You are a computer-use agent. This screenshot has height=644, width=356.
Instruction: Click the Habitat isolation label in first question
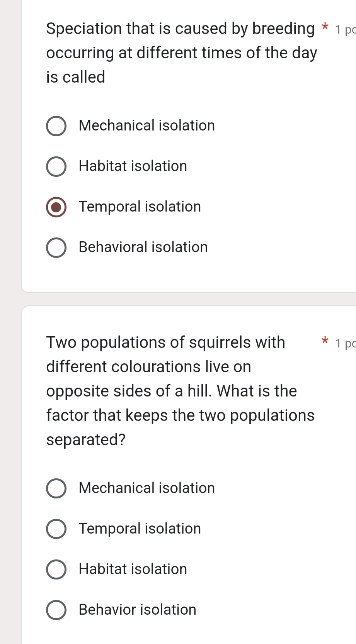[x=133, y=166]
